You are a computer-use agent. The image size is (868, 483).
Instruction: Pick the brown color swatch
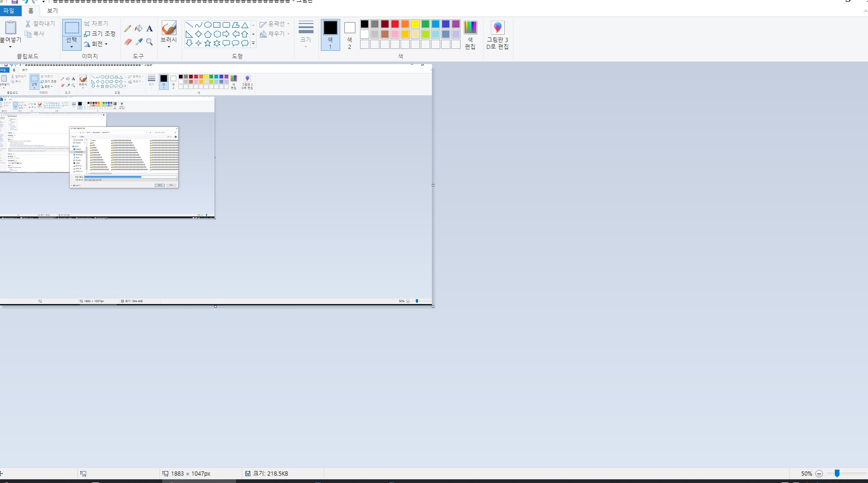pos(385,34)
